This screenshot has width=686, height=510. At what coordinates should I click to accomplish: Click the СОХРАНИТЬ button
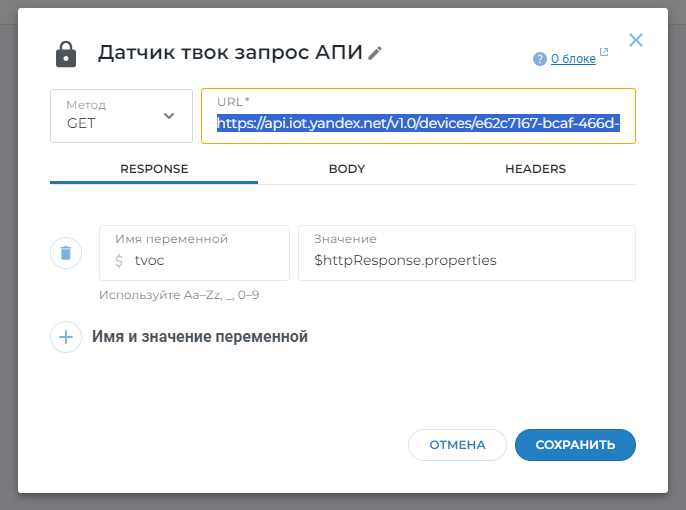tap(575, 445)
